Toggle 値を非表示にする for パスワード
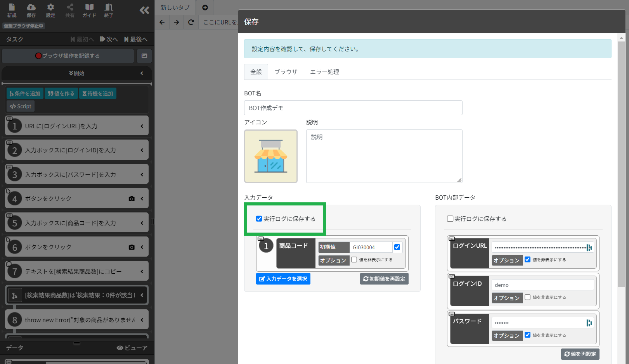 pyautogui.click(x=528, y=335)
